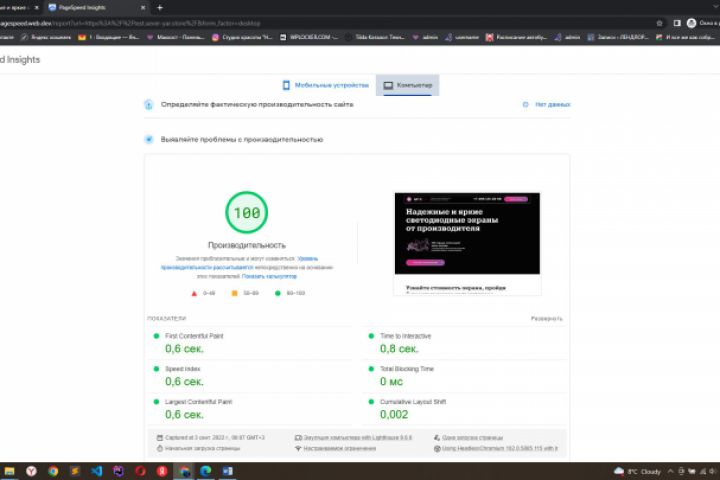Click the Largest Contentful Paint metric label
720x480 pixels.
click(198, 401)
